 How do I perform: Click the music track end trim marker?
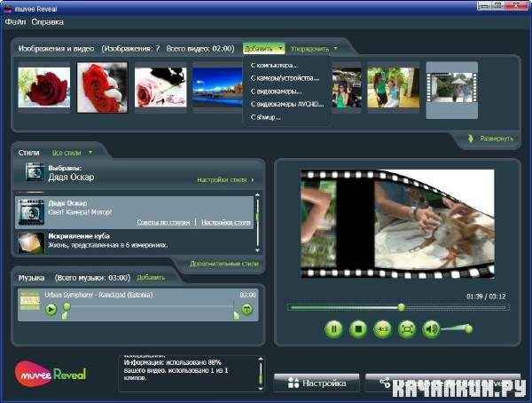tap(236, 315)
